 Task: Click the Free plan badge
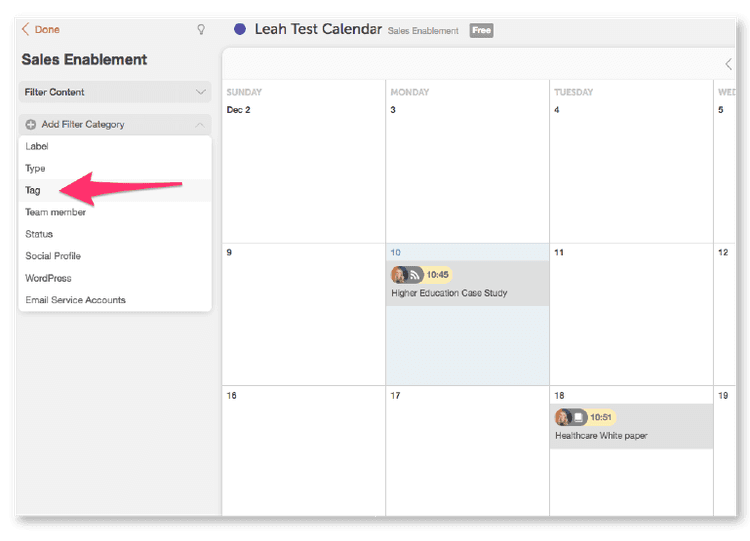pyautogui.click(x=481, y=31)
